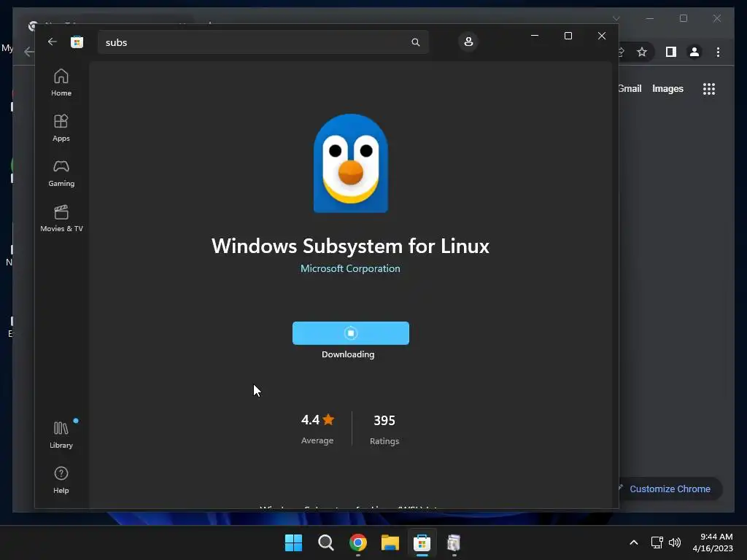Stop the download in progress

tap(351, 332)
